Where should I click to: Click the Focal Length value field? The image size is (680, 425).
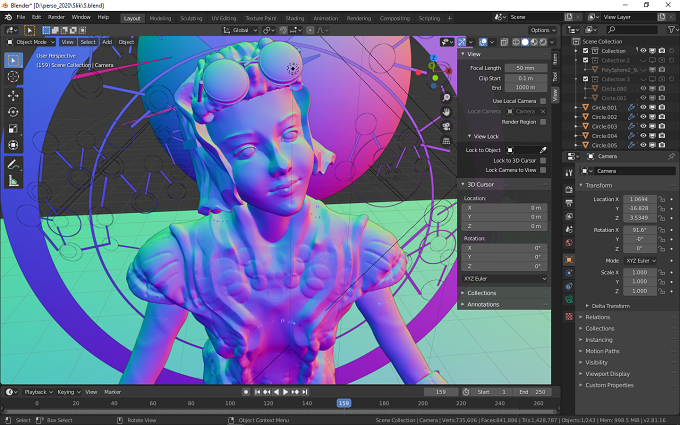(x=525, y=68)
